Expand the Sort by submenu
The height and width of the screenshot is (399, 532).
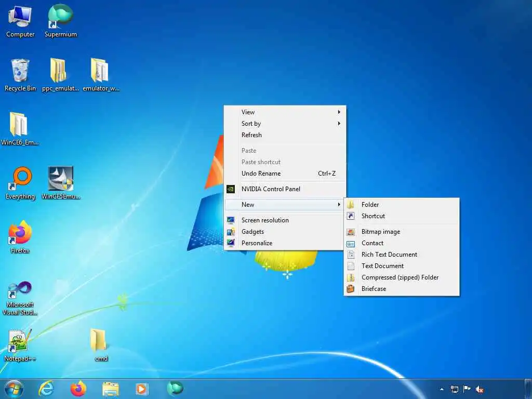click(285, 124)
